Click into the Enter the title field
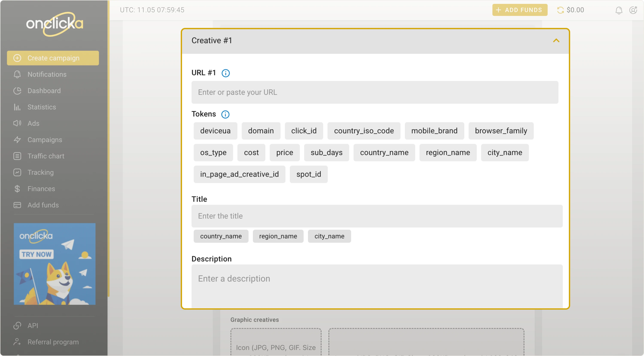The image size is (644, 356). [x=377, y=216]
